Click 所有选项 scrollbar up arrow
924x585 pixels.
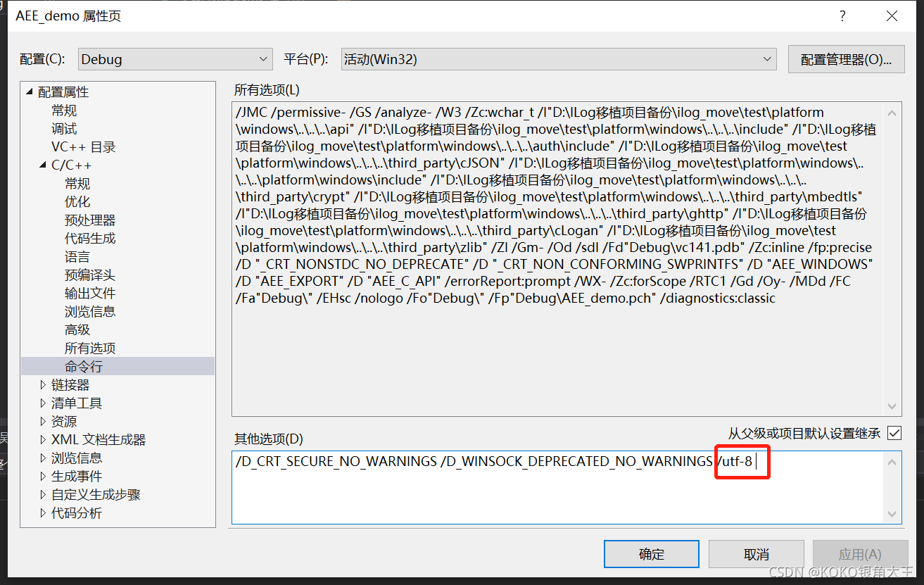pos(893,113)
